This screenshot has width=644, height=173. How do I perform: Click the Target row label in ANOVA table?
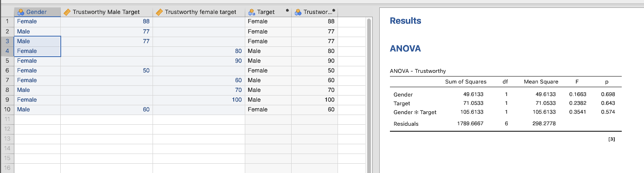pos(402,103)
